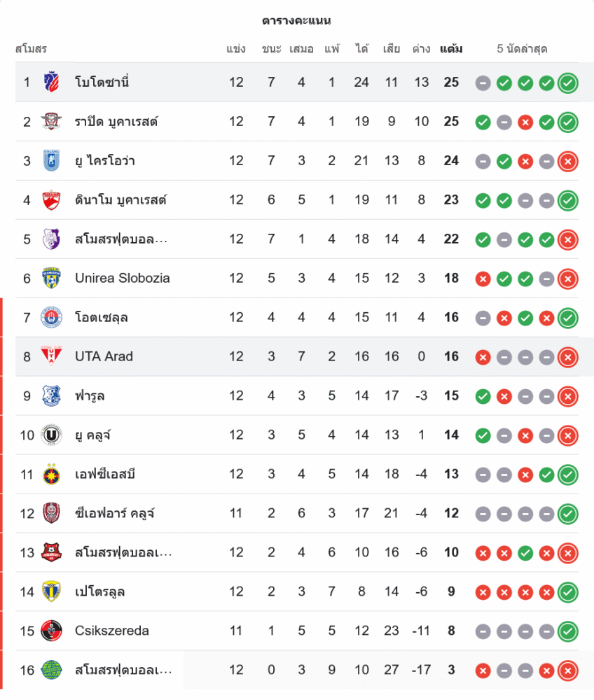Click UTA Arad's latest match loss indicator
The height and width of the screenshot is (700, 594).
568,357
